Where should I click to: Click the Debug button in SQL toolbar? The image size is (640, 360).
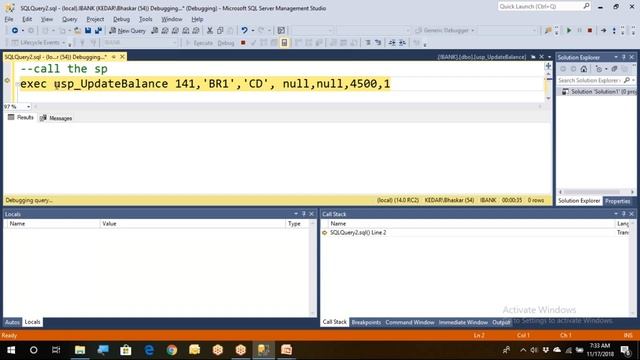[x=226, y=43]
